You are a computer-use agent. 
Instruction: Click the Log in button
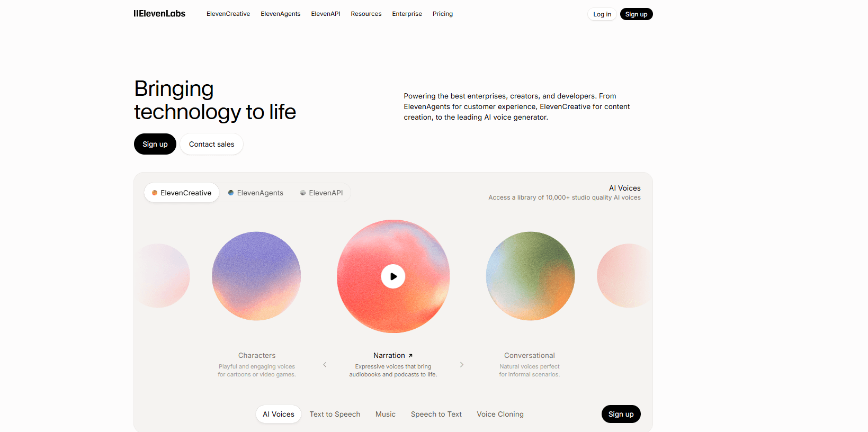[x=602, y=14]
